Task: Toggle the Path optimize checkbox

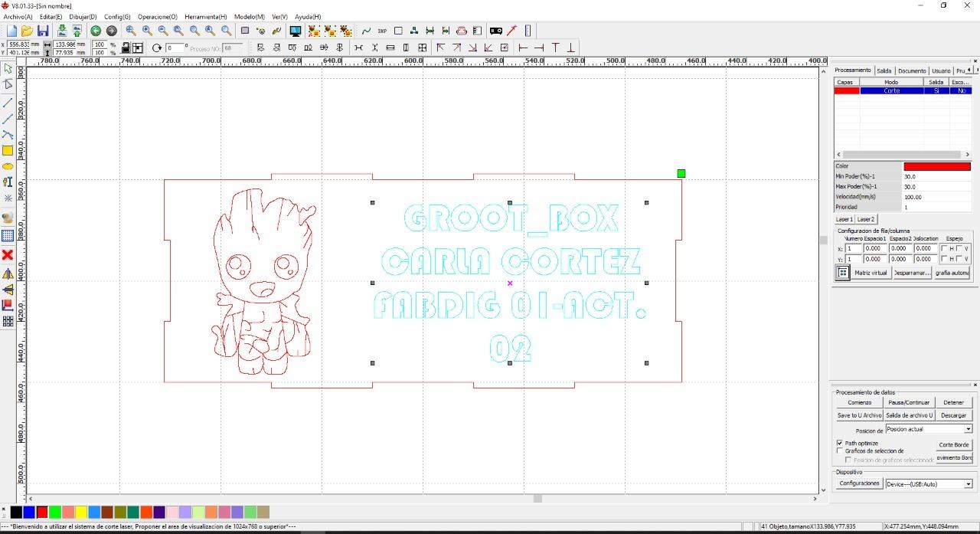Action: 840,443
